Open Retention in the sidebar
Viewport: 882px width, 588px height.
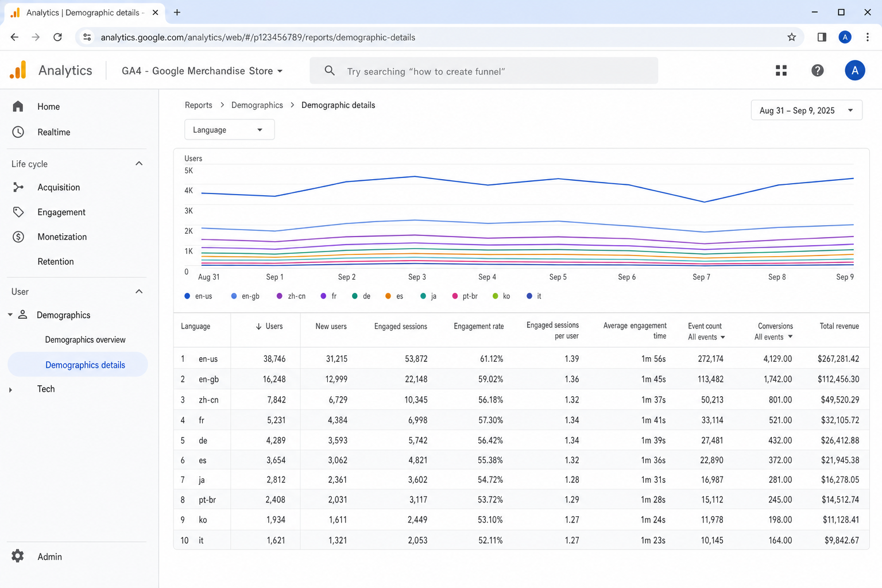point(56,261)
